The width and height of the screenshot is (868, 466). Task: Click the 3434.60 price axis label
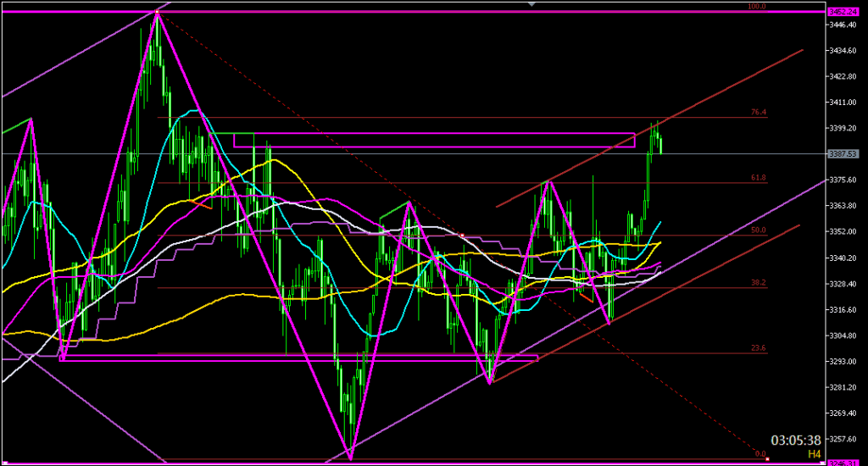[842, 50]
